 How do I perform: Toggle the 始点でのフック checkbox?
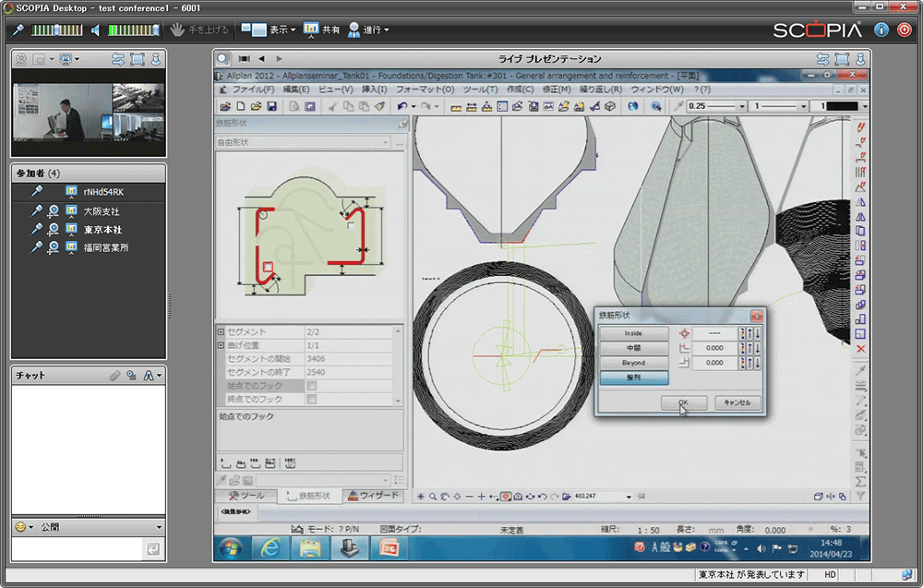click(311, 386)
